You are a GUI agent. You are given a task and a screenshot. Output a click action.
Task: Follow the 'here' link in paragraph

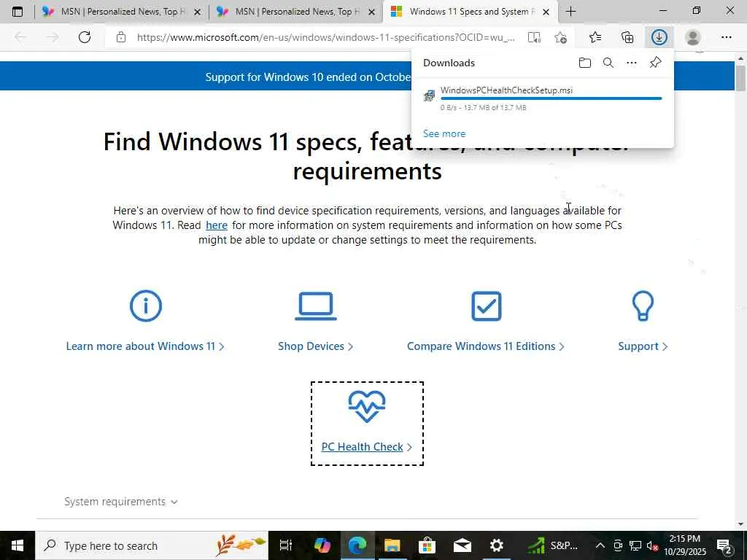click(x=216, y=225)
